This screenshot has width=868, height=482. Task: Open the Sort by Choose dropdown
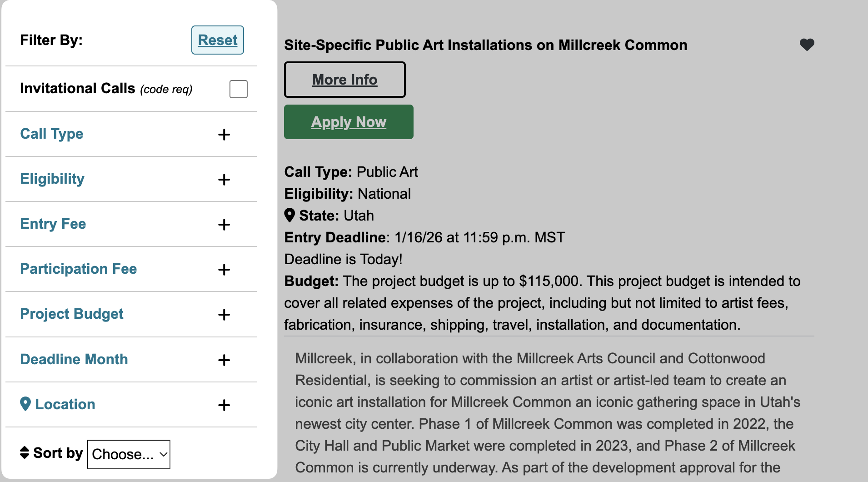(129, 454)
